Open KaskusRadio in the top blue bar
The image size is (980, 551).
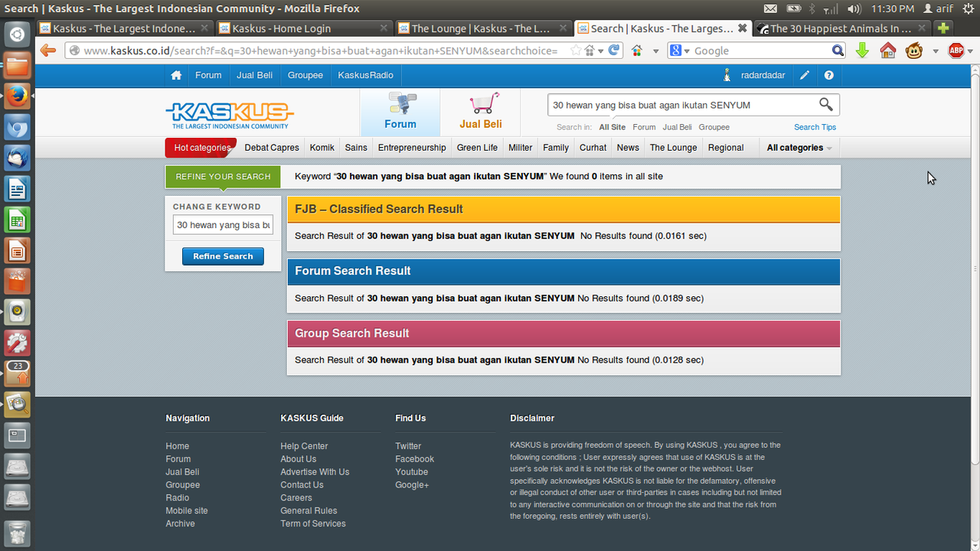coord(365,75)
